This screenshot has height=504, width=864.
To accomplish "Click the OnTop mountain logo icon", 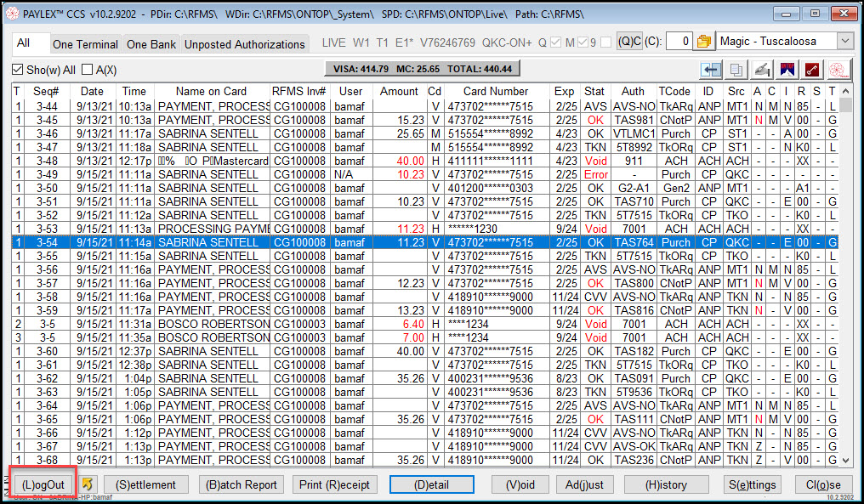I will [787, 70].
